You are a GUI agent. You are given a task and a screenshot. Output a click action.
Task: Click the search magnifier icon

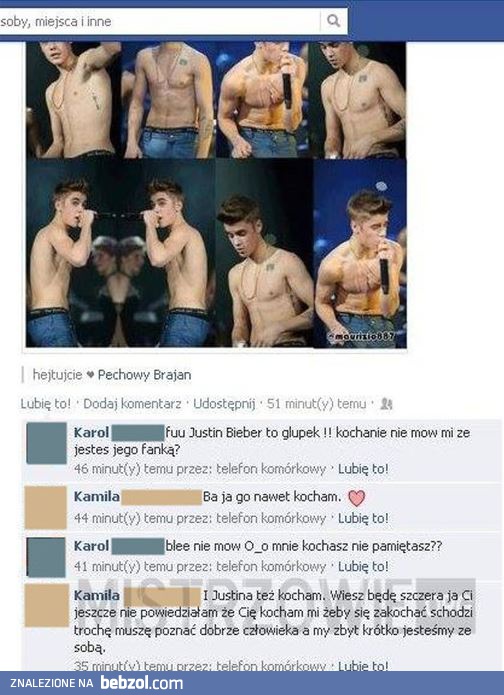[333, 21]
